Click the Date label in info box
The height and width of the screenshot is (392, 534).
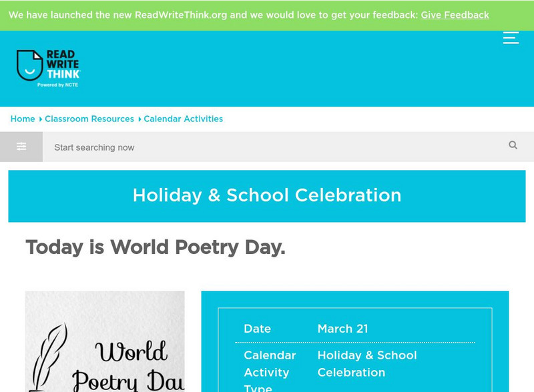coord(257,329)
